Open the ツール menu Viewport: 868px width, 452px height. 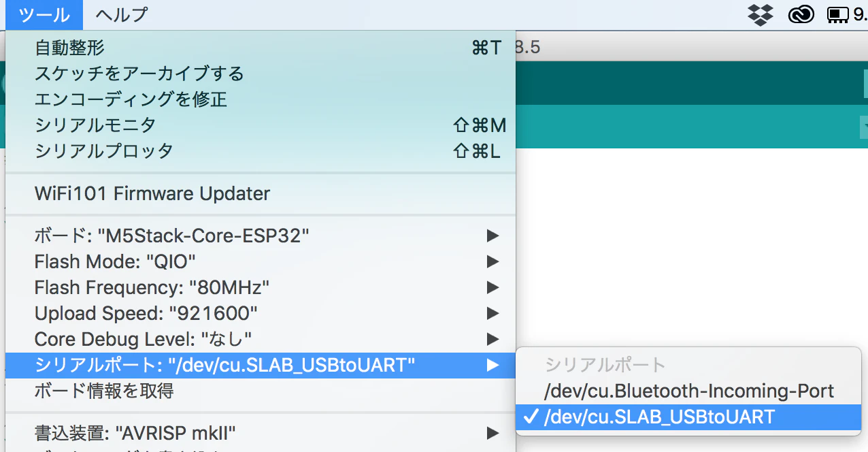click(43, 14)
